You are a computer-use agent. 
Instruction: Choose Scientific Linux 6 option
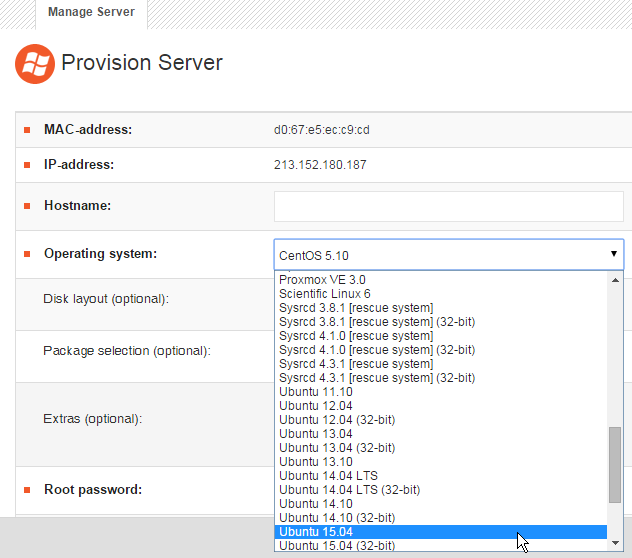pos(441,294)
